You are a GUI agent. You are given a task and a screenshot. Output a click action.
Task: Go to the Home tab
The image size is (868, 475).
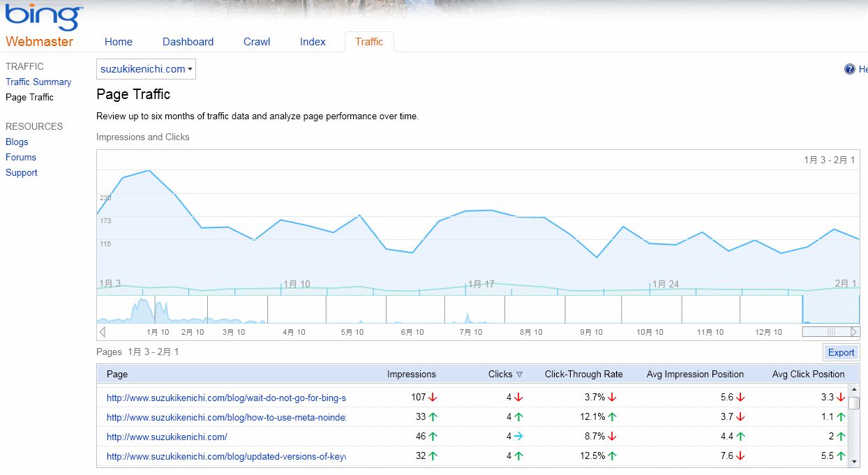[x=119, y=42]
